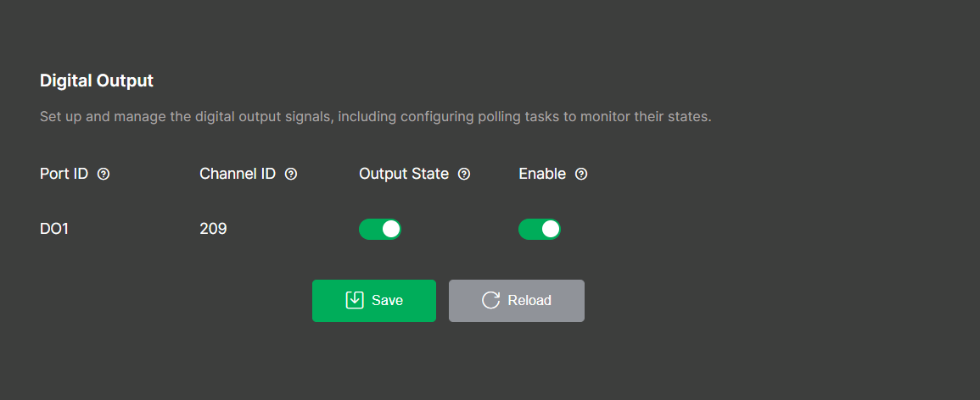
Task: Click the Enable column label text
Action: (542, 174)
